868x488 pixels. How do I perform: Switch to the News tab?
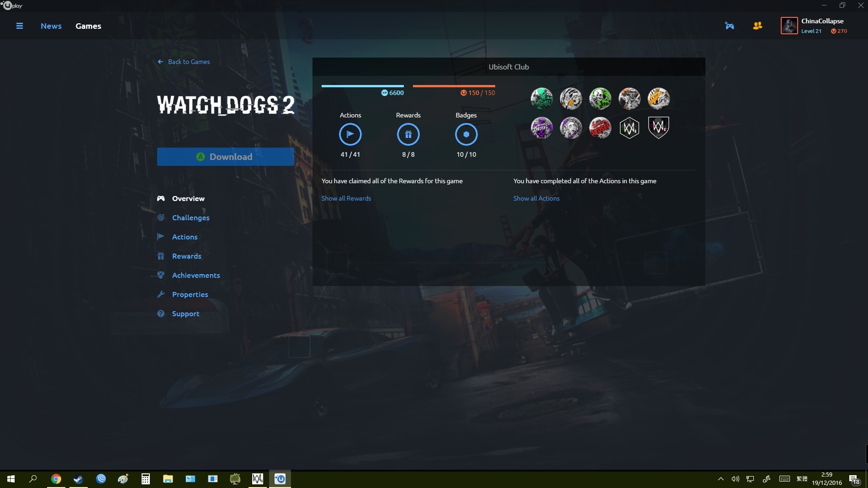pyautogui.click(x=51, y=26)
